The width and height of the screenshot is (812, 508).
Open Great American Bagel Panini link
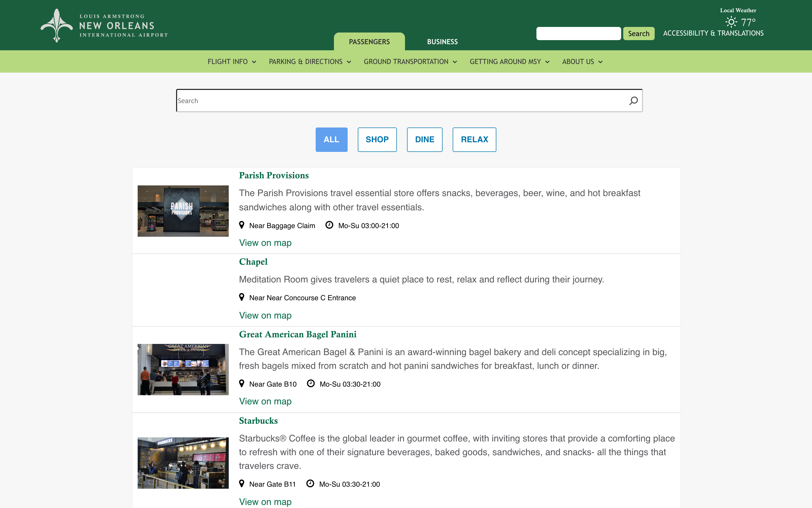(298, 334)
